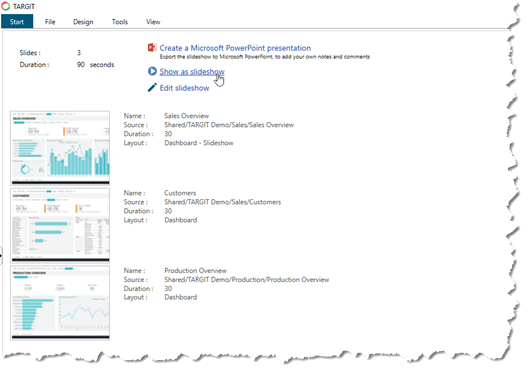Click the pencil edit slideshow icon
Viewport: 529px width, 372px height.
[x=152, y=88]
